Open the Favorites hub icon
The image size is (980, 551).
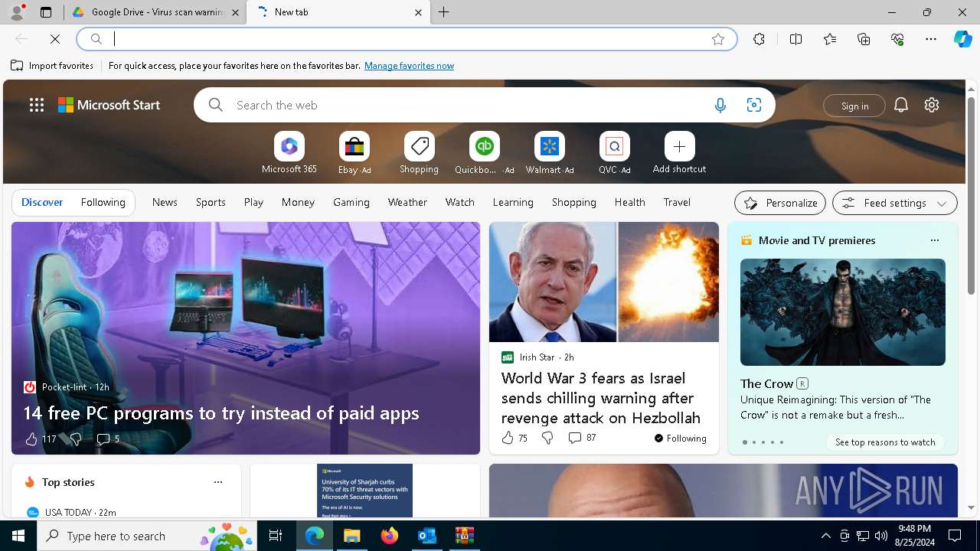(830, 39)
